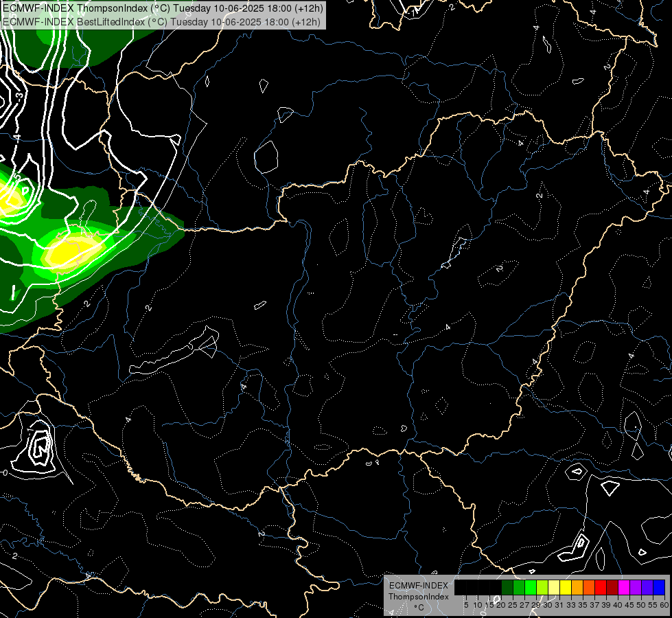Viewport: 672px width, 618px height.
Task: Click the blue 55-60 legend swatch
Action: 659,587
